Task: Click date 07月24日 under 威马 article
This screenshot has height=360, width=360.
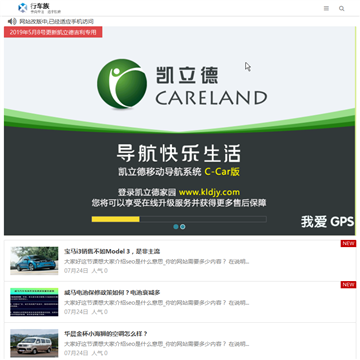Action: 76,312
